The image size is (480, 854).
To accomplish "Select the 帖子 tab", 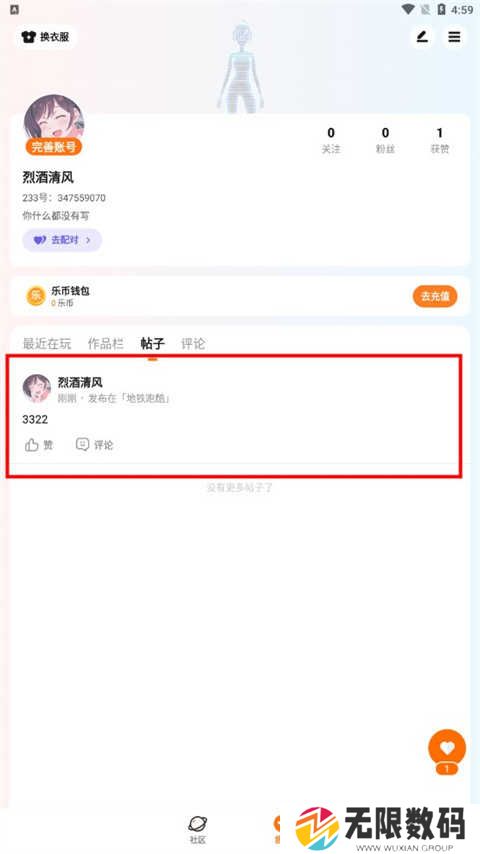I will (153, 344).
